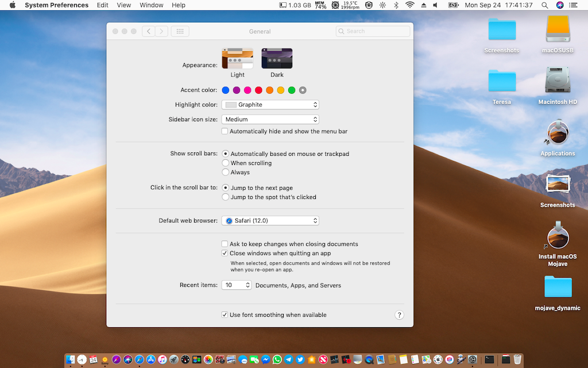Open the Edit menu
Screen dimensions: 588x368
tap(102, 5)
